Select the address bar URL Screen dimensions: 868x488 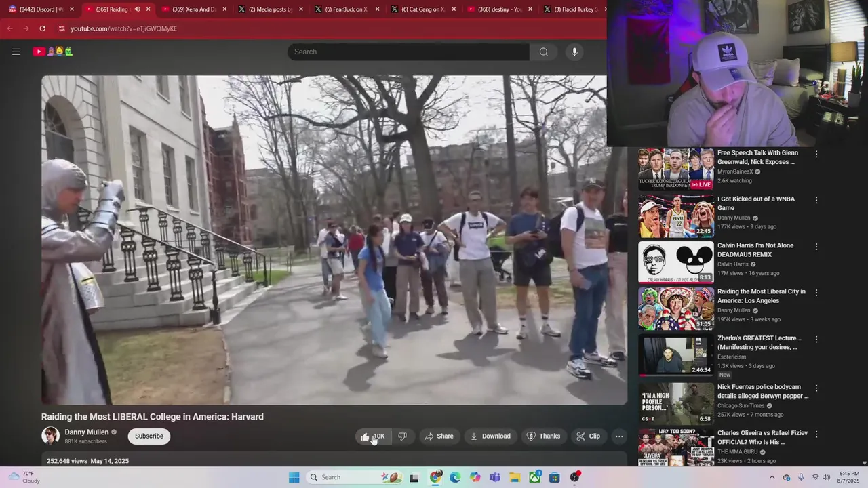(123, 28)
